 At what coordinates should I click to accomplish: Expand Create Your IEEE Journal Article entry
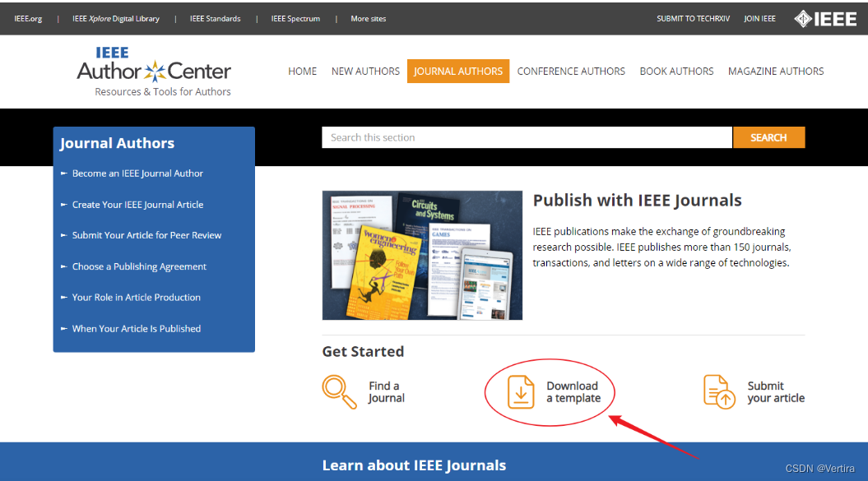pyautogui.click(x=137, y=205)
